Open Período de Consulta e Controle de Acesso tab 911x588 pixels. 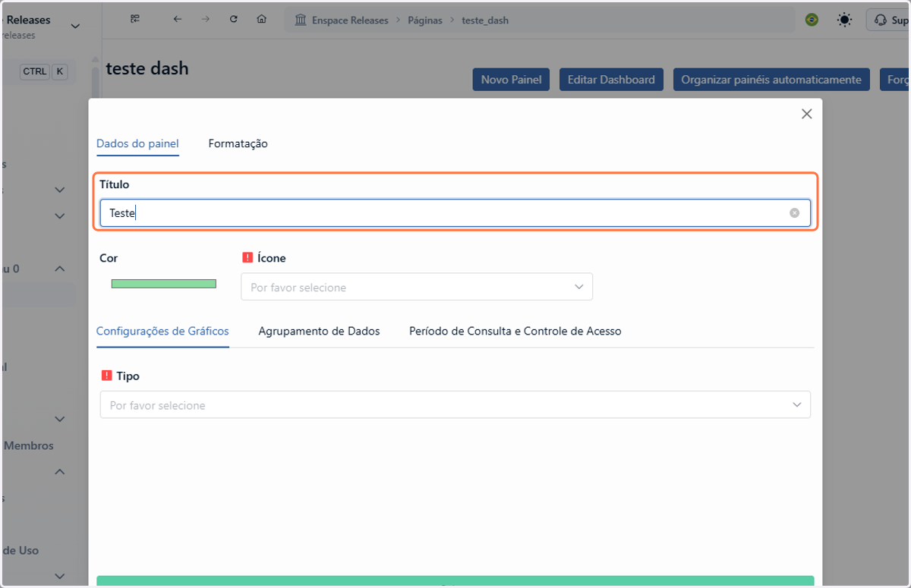click(x=515, y=331)
